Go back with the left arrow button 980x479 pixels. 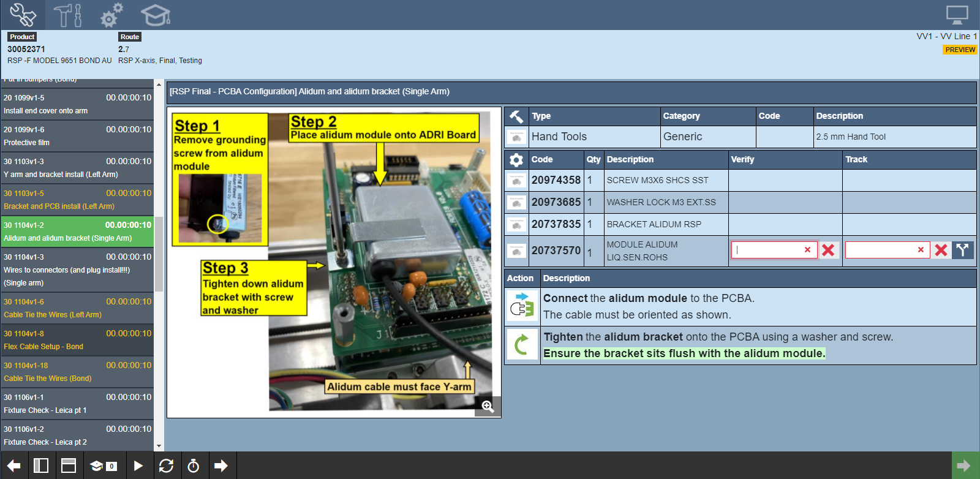tap(14, 466)
